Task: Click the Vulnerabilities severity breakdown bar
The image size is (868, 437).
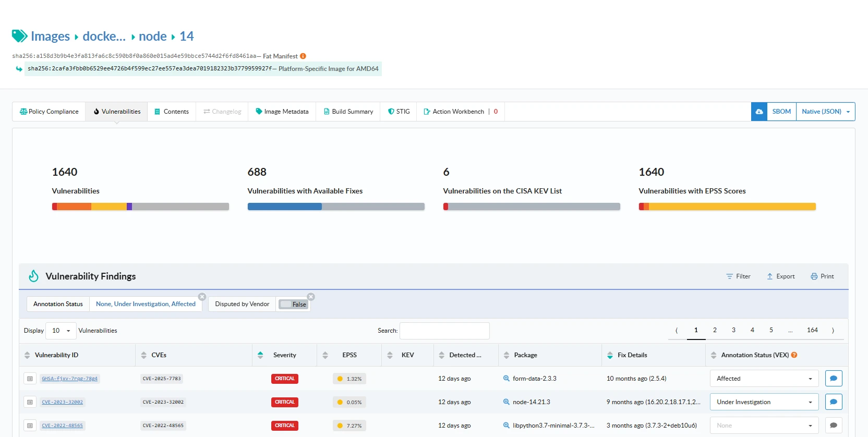Action: coord(140,207)
